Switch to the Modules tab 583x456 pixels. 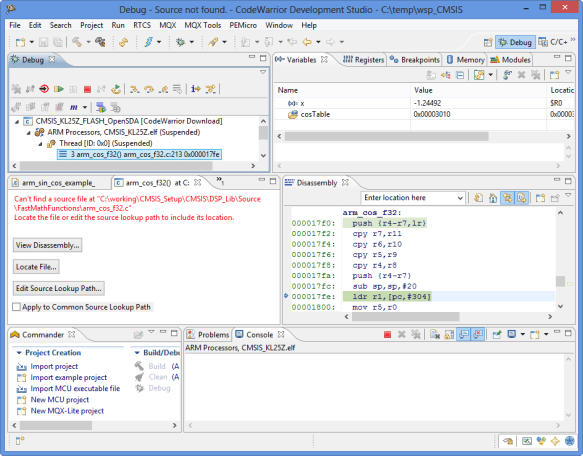pyautogui.click(x=510, y=60)
